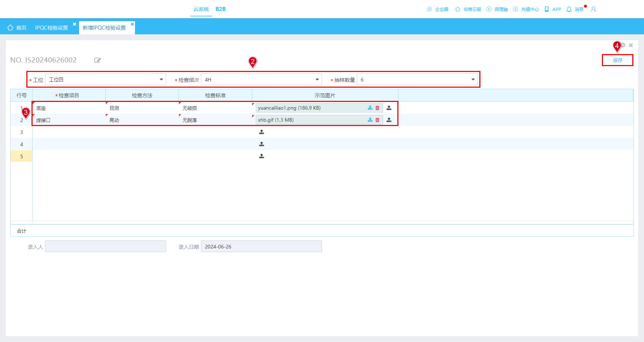The width and height of the screenshot is (644, 342).
Task: Select the 底座 cell in row 1
Action: pos(69,108)
